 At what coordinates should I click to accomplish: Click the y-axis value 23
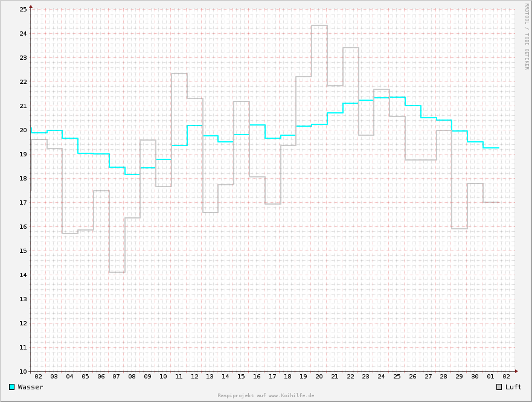coord(24,58)
